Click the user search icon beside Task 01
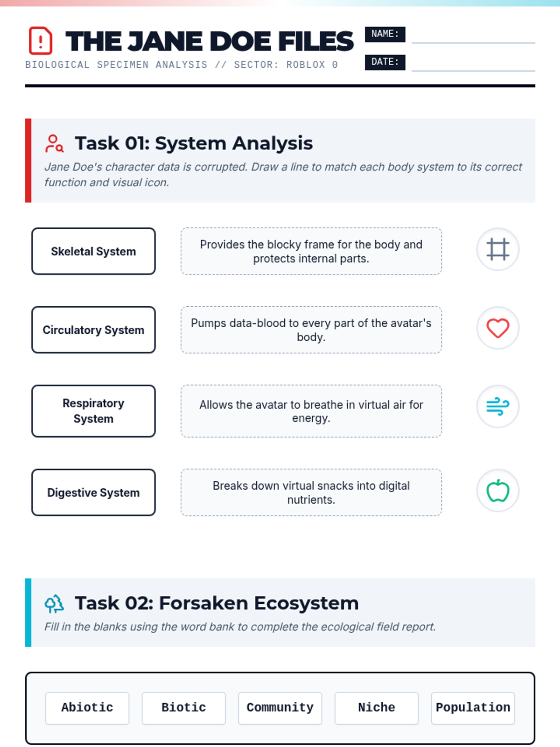The width and height of the screenshot is (560, 747). pos(54,144)
